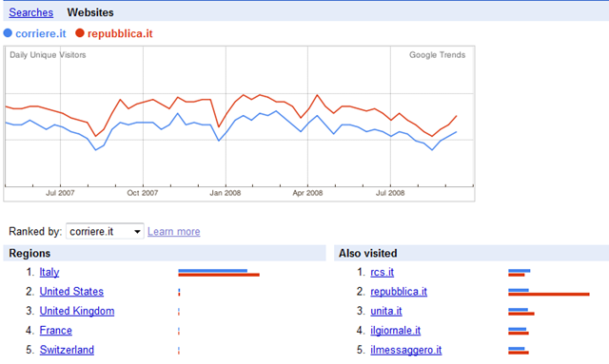Viewport: 609px width, 364px height.
Task: Click the repubblica.it legend label
Action: click(x=120, y=34)
